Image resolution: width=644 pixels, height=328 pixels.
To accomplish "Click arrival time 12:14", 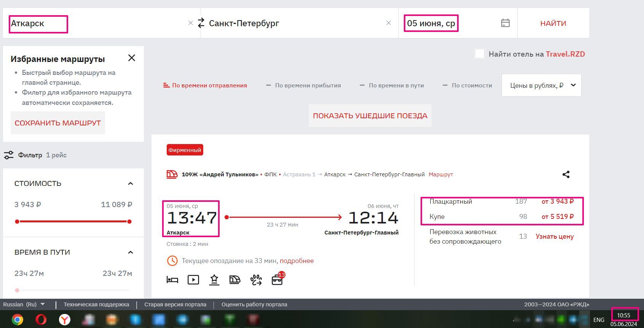I will click(373, 218).
